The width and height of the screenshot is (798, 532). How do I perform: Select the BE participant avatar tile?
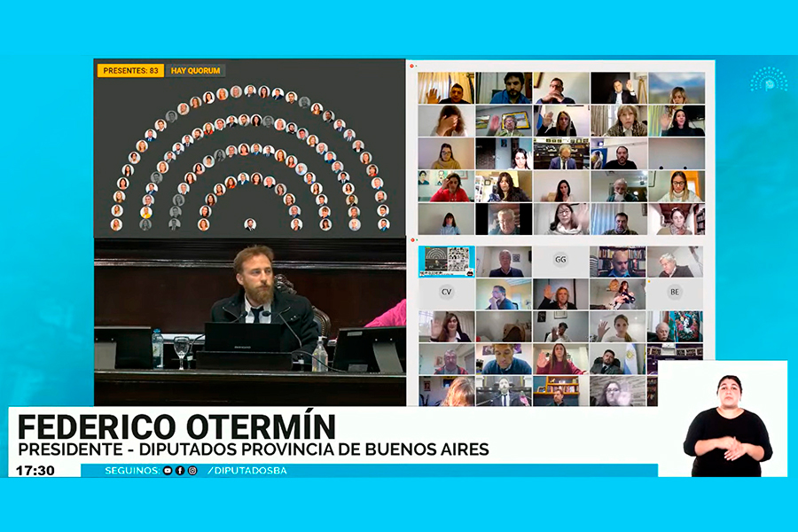click(x=676, y=293)
